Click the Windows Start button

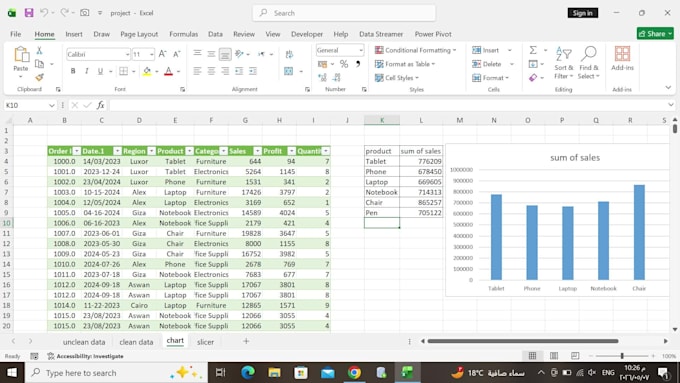click(12, 373)
